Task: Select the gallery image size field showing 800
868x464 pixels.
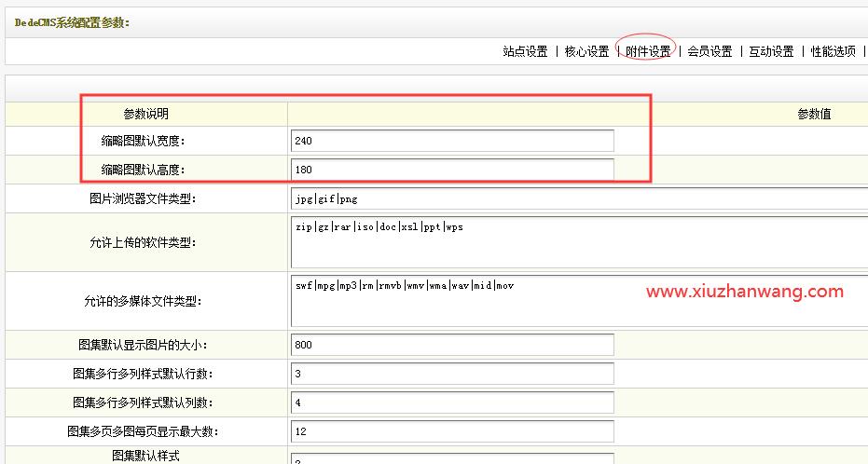Action: tap(452, 345)
